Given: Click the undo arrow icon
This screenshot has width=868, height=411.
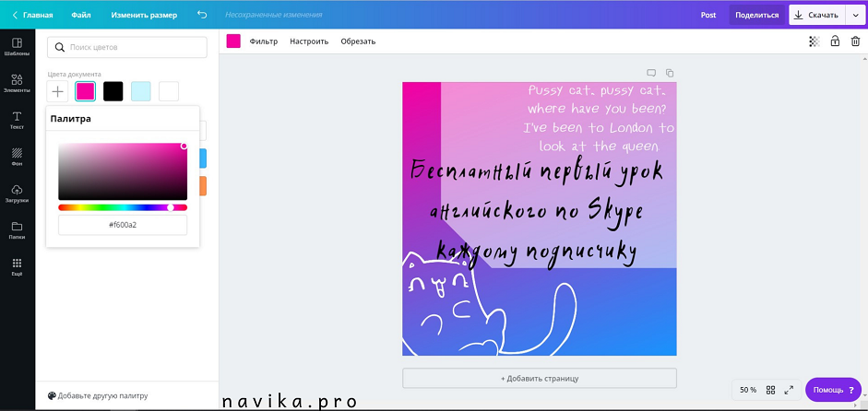Looking at the screenshot, I should [x=202, y=15].
